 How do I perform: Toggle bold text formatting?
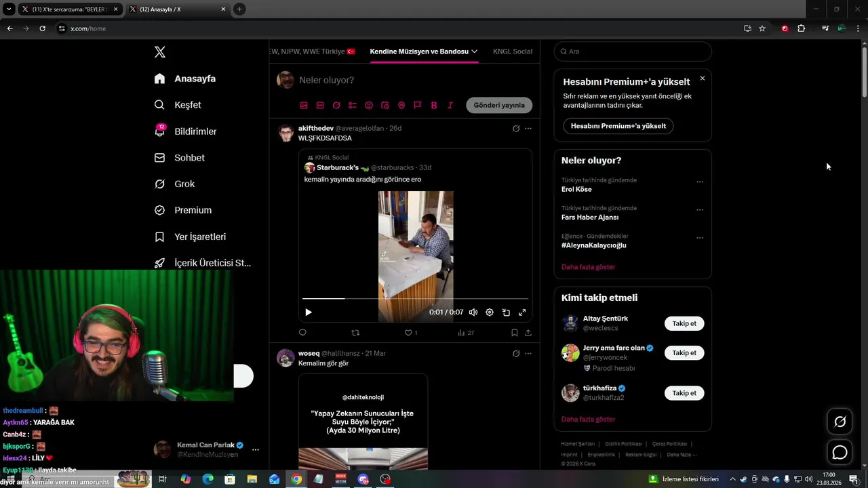(434, 105)
